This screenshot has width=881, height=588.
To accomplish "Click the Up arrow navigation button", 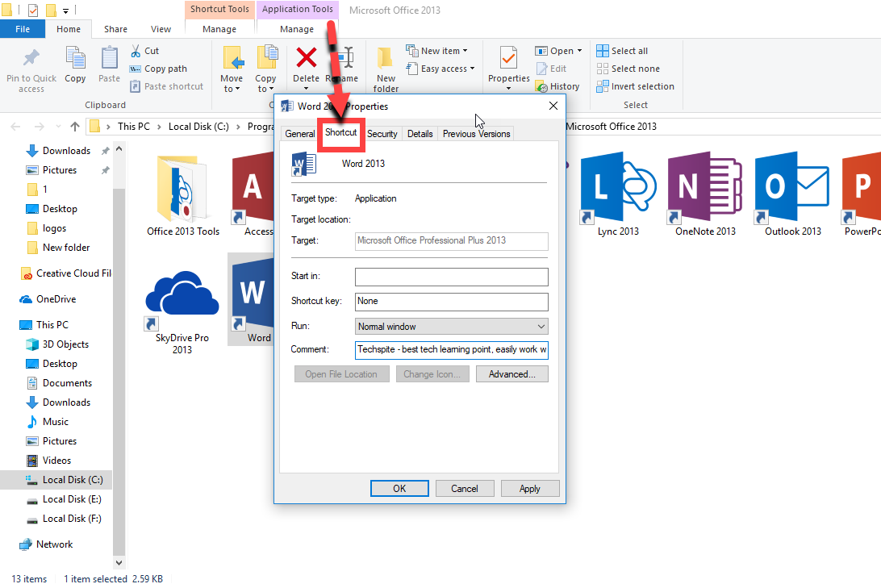I will coord(75,127).
